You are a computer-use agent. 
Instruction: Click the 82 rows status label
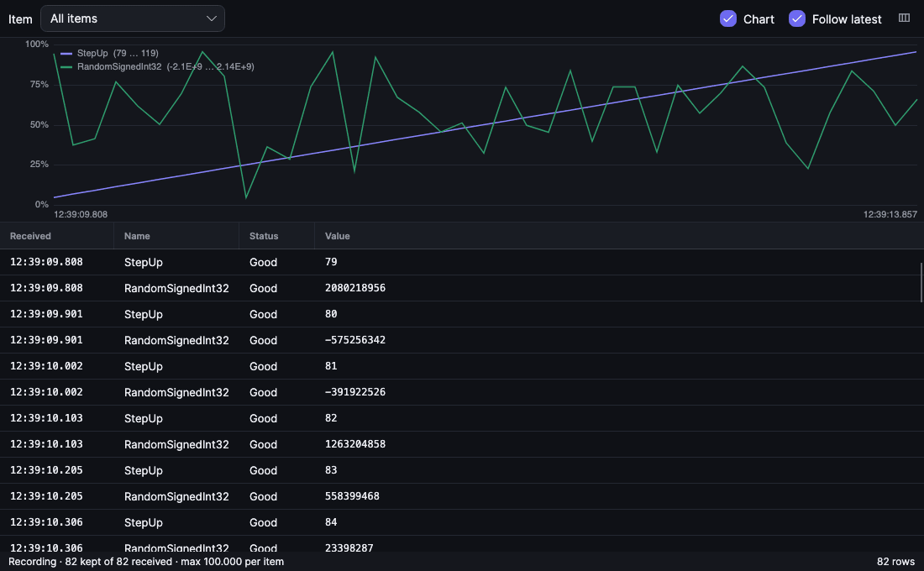point(895,562)
